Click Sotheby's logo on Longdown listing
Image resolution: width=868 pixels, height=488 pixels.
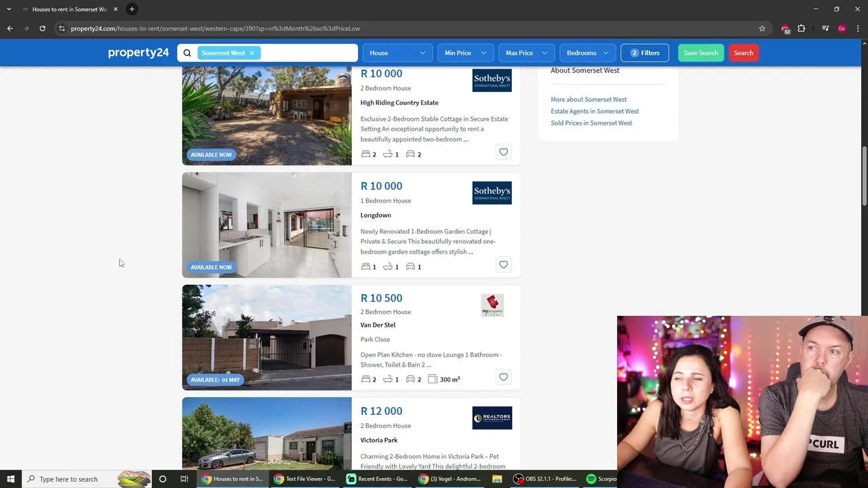click(492, 192)
